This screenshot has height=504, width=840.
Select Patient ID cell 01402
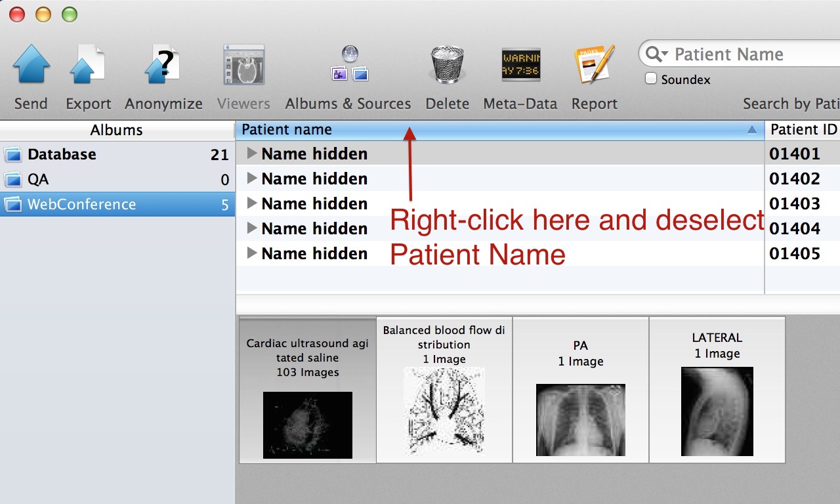795,179
